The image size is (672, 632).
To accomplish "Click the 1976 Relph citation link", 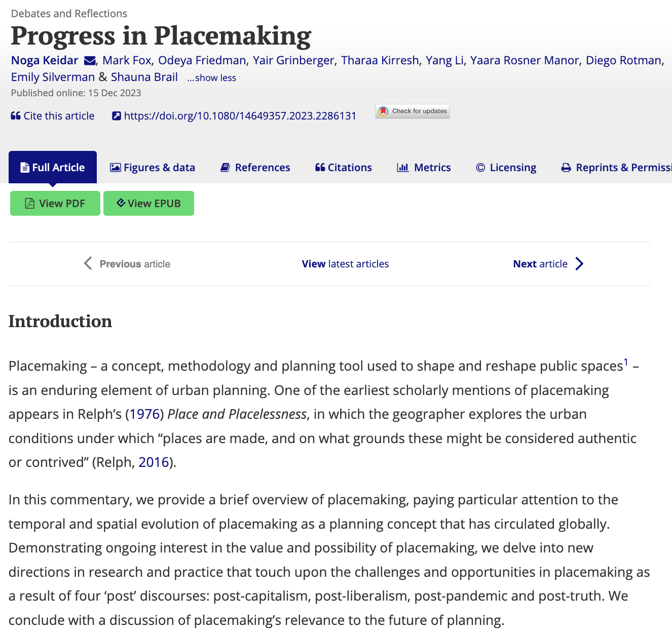I will pos(144,414).
